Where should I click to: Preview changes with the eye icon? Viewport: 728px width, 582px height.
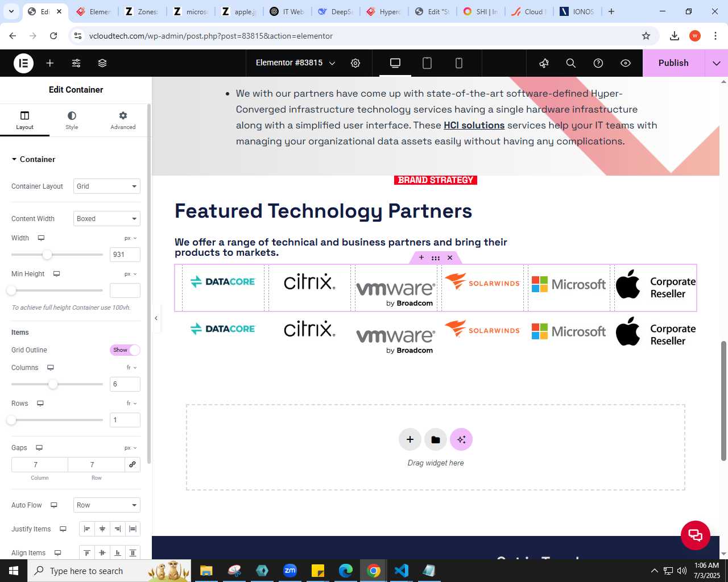[626, 63]
